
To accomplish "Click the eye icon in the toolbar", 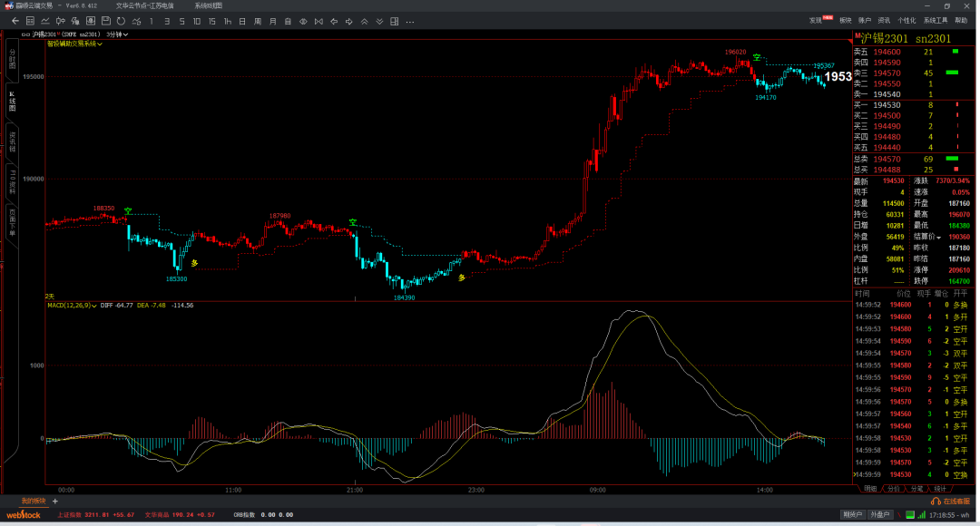I will pos(303,21).
